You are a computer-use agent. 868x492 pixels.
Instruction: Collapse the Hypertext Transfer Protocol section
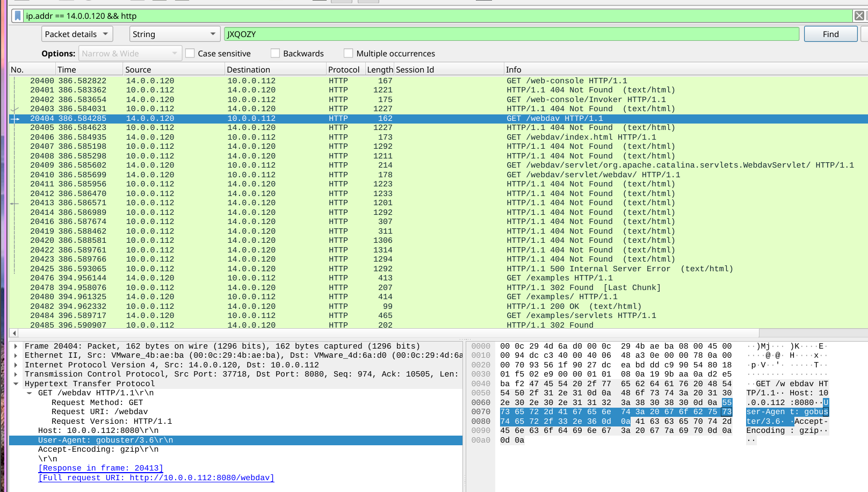point(16,384)
